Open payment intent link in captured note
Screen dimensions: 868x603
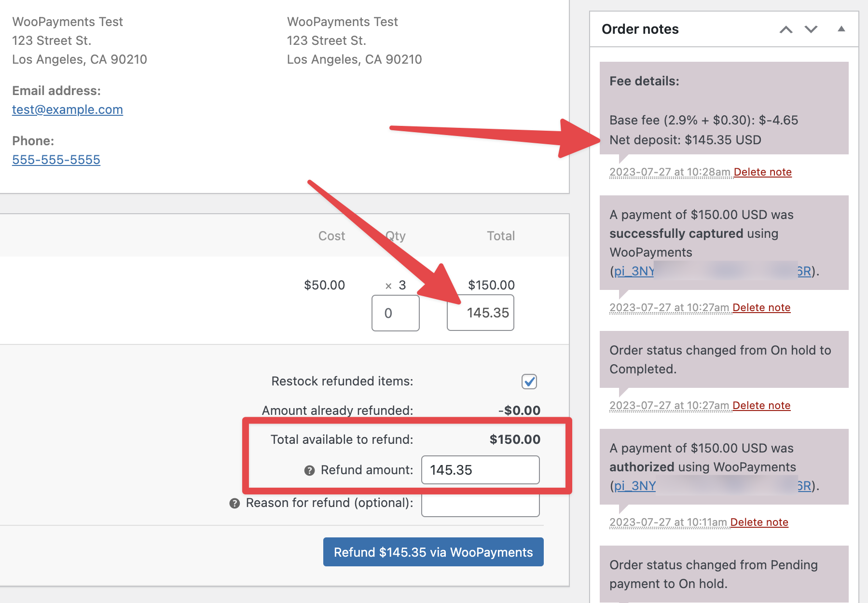713,271
